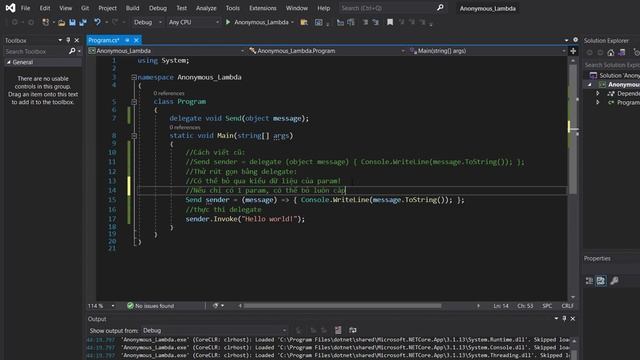Close the Toolbox panel
Viewport: 640px width, 360px height.
(76, 40)
